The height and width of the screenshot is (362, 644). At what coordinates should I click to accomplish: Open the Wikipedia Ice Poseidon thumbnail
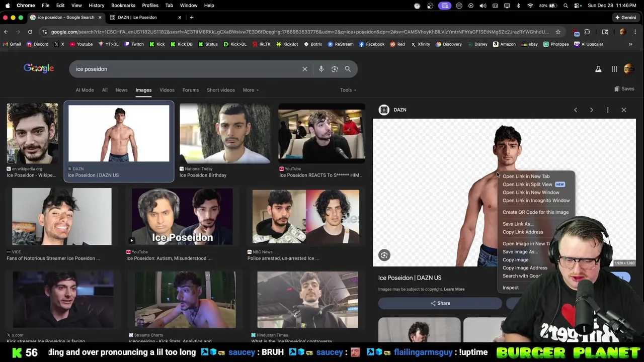point(33,134)
